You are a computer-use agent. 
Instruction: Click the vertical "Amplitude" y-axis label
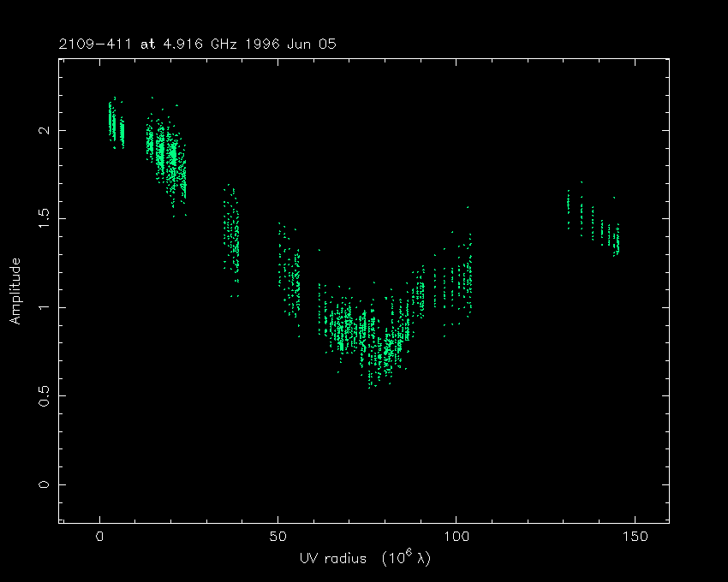15,290
